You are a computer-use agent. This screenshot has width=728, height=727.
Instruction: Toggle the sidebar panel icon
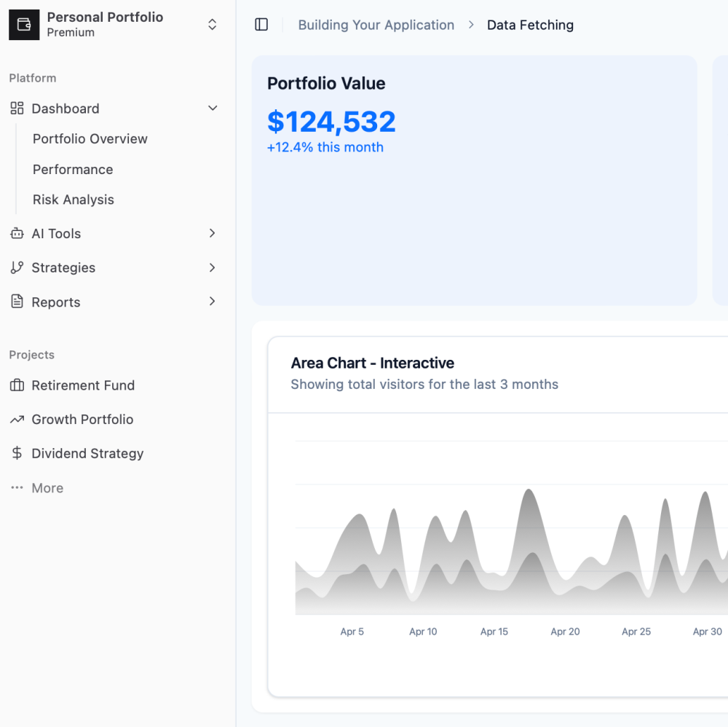[x=261, y=25]
